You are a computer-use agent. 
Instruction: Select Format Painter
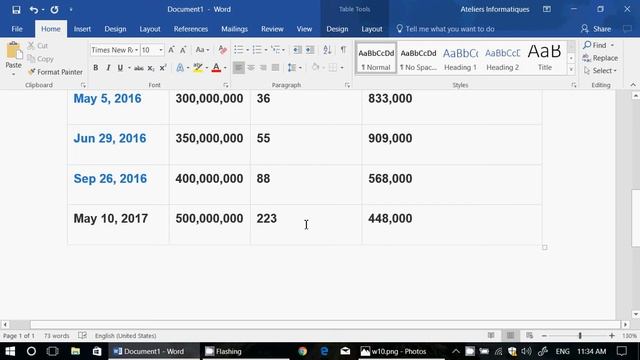click(55, 72)
